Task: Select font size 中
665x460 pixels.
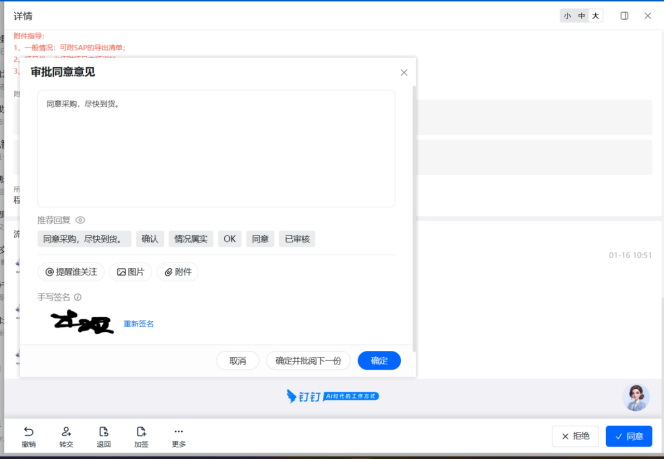Action: [x=581, y=16]
